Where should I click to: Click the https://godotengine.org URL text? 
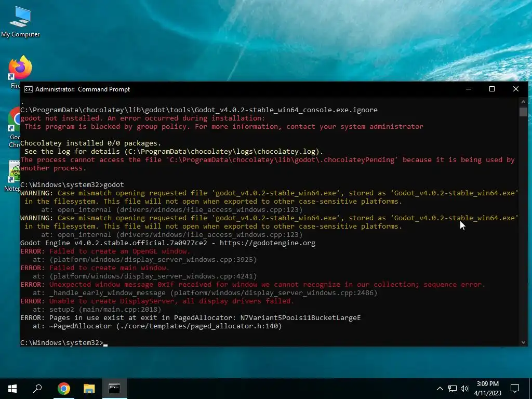(x=268, y=243)
